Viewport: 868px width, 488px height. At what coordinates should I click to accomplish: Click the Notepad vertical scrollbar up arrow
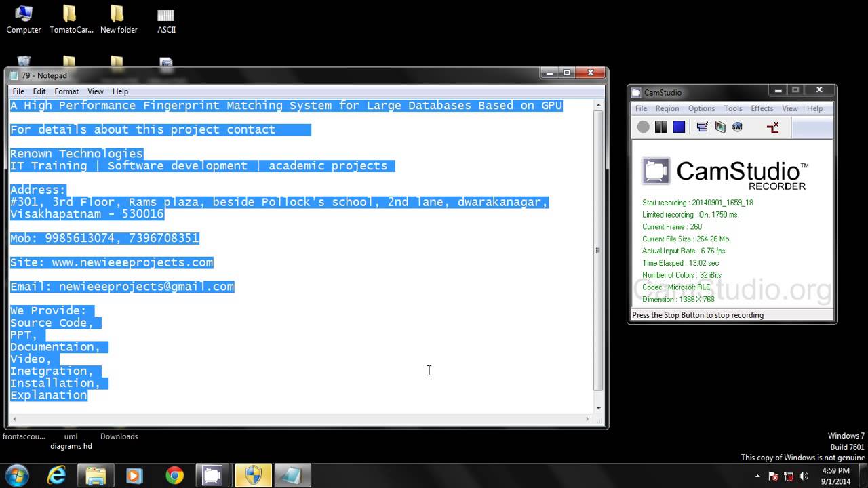598,105
